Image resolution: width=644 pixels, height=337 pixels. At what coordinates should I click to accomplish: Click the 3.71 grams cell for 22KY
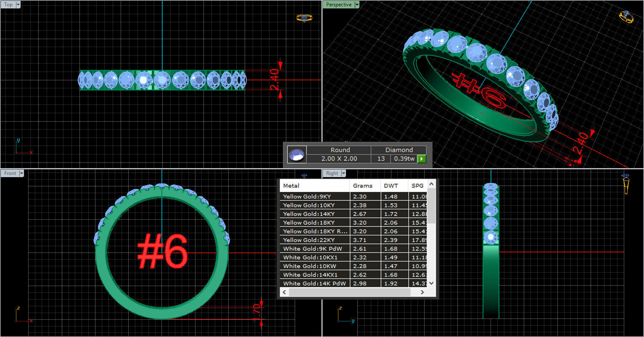click(365, 240)
